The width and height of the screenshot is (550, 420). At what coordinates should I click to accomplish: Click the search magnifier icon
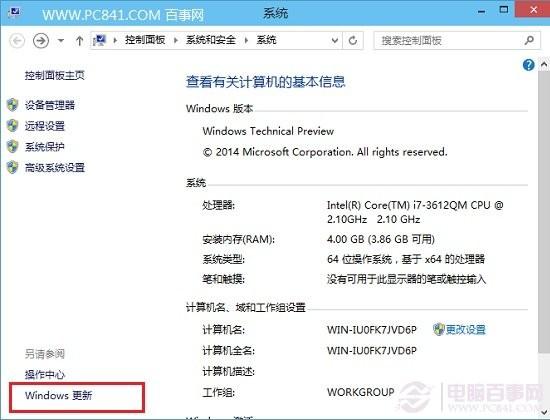[529, 40]
